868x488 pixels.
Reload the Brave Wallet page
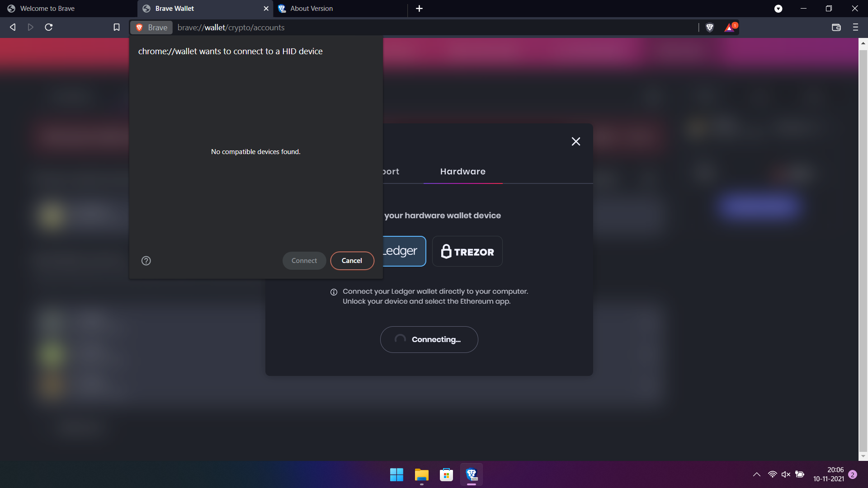point(49,27)
